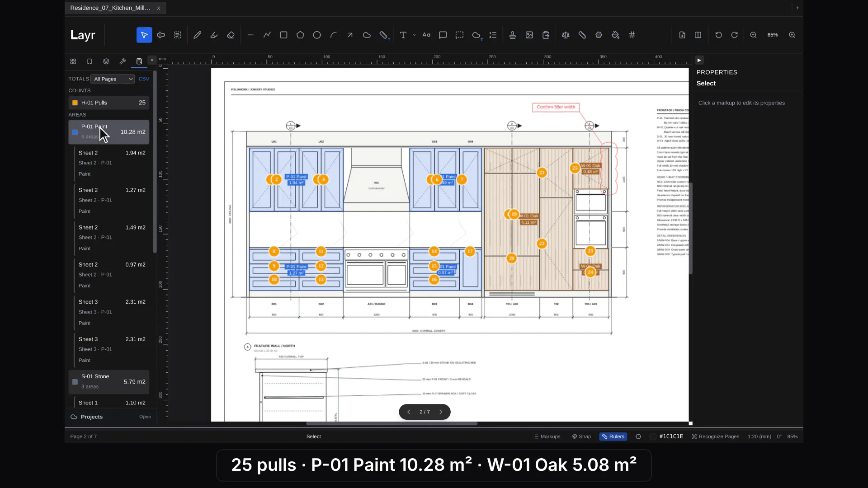Image resolution: width=868 pixels, height=488 pixels.
Task: Collapse the P-01 Paint area group
Action: [108, 132]
